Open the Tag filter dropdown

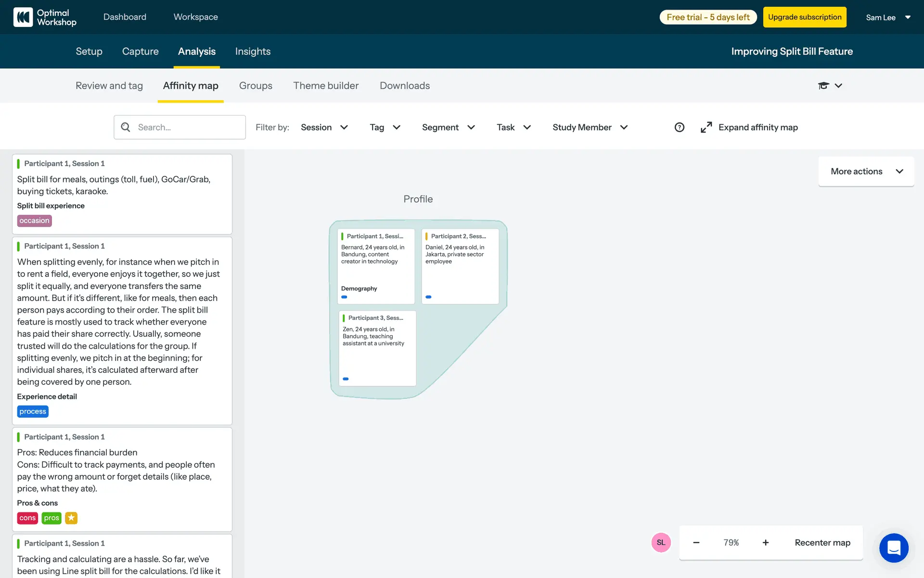385,127
